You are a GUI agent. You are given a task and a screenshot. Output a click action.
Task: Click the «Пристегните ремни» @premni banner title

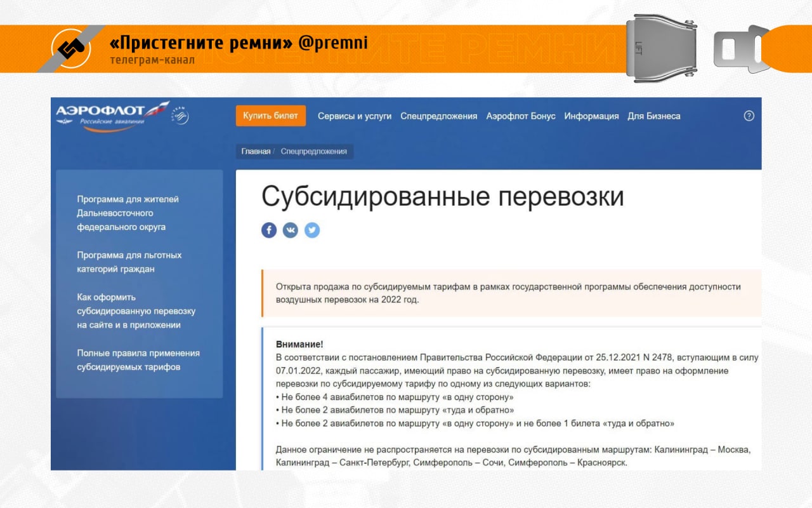click(239, 43)
